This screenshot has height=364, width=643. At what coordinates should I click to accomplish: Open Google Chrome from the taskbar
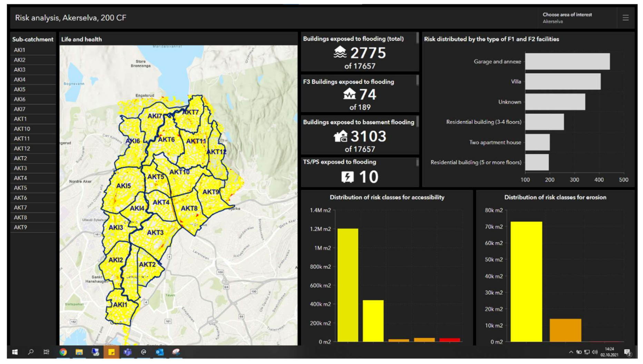point(63,352)
